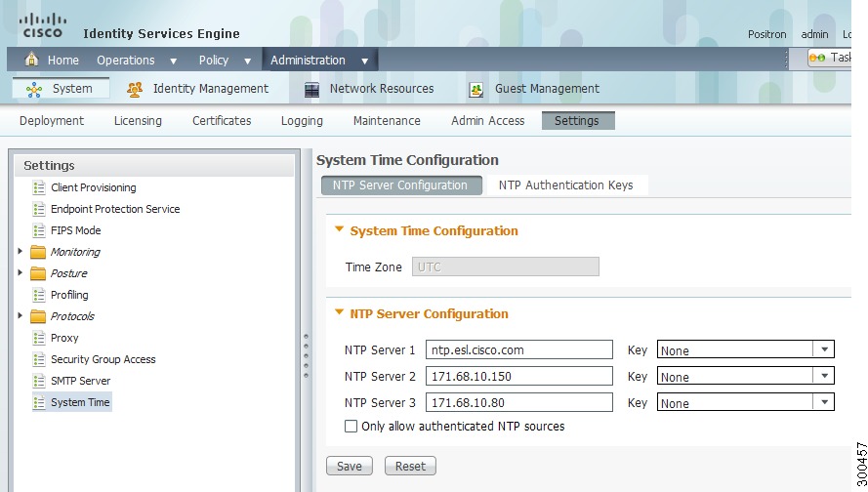Screen dimensions: 868x492
Task: Click the System Time list icon
Action: tap(39, 402)
